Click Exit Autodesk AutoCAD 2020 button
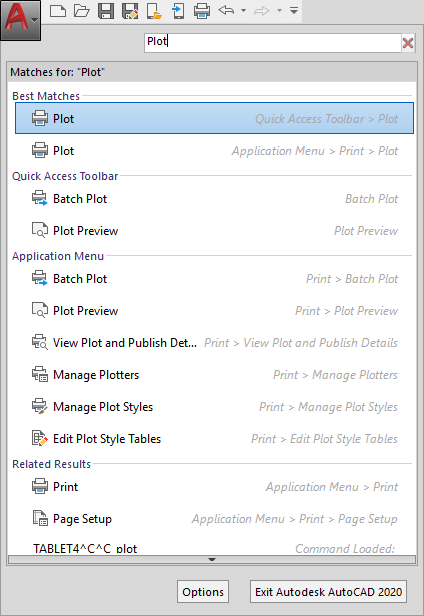This screenshot has height=616, width=424. [x=329, y=592]
